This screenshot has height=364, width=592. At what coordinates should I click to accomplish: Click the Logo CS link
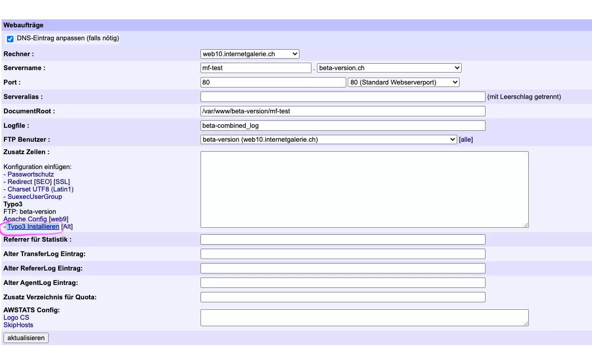tap(16, 318)
